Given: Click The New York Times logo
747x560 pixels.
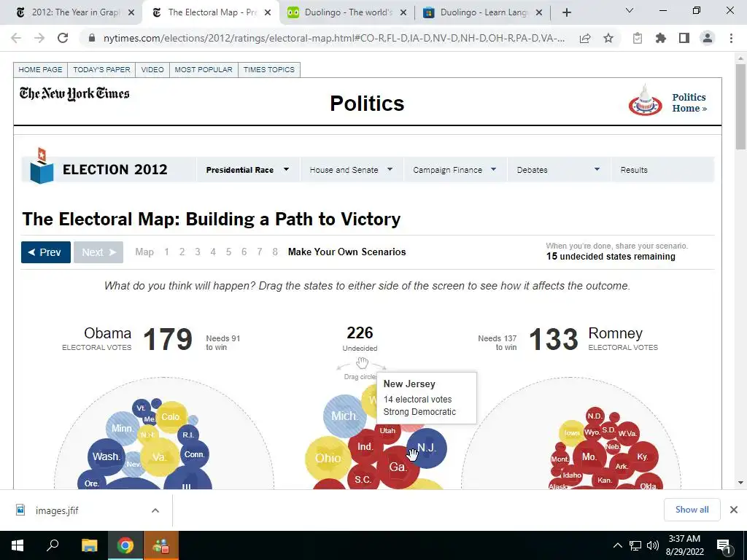Looking at the screenshot, I should (x=74, y=93).
